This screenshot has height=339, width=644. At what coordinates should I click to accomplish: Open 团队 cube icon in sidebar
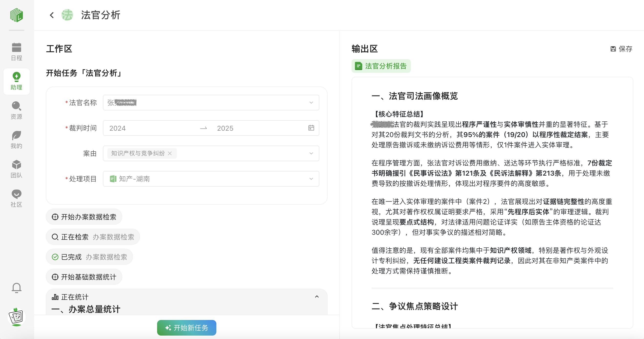click(x=17, y=169)
